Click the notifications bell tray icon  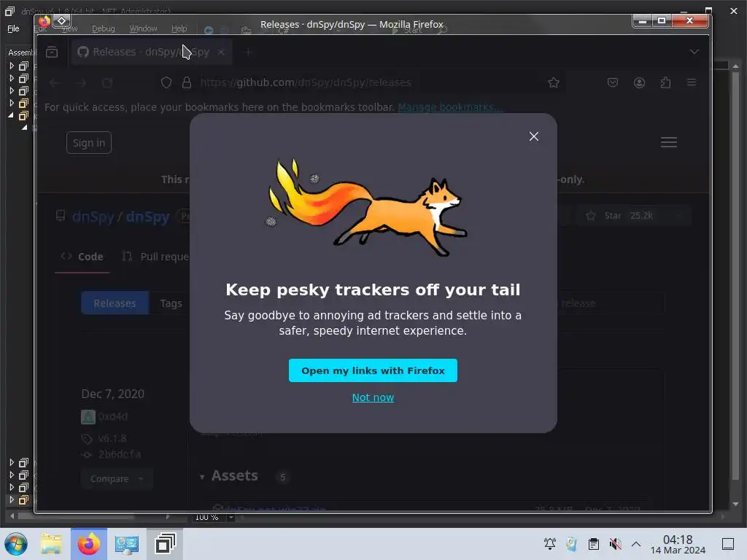click(x=550, y=544)
